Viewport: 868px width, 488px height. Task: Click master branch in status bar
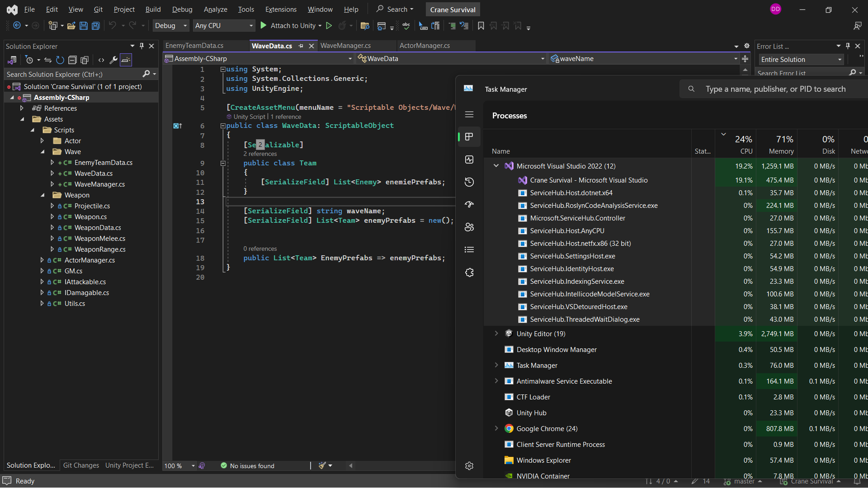[x=743, y=482]
